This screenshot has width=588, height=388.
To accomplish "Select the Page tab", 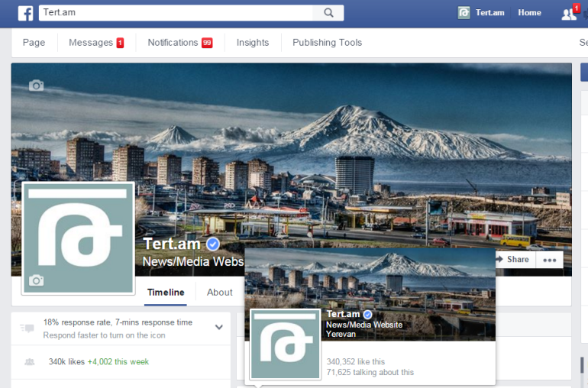I will (34, 43).
